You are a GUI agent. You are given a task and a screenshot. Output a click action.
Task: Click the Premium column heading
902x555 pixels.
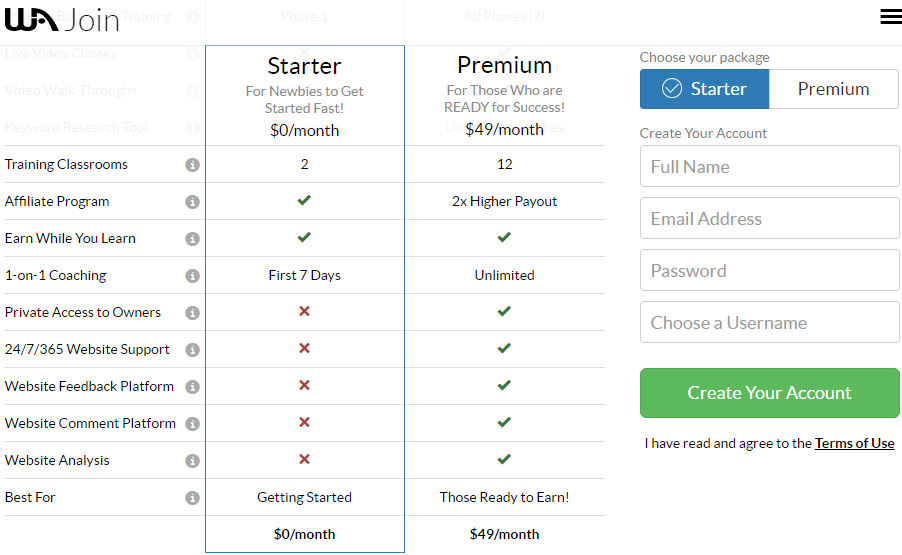click(x=504, y=65)
